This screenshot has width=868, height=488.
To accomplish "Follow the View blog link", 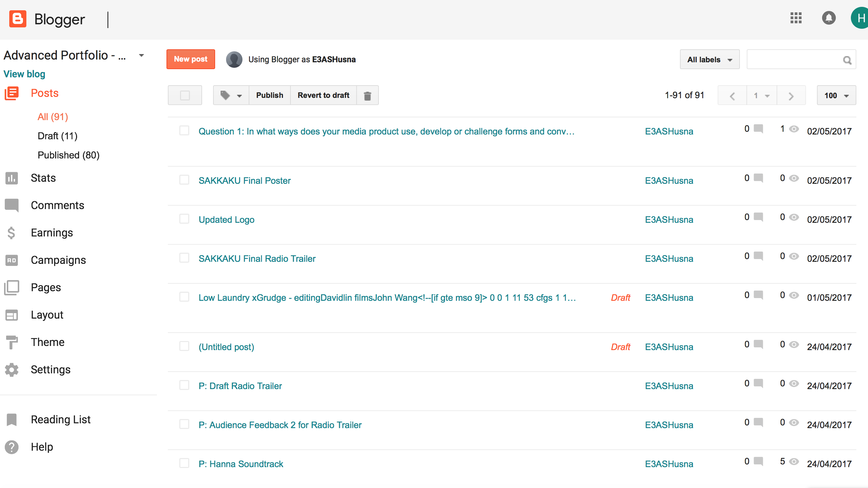I will (x=24, y=74).
